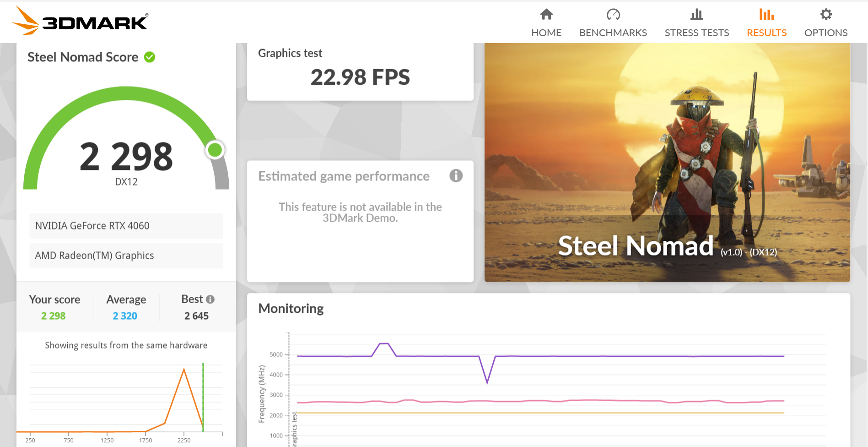Click the Graphics test label
Viewport: 868px width, 447px height.
[x=290, y=53]
